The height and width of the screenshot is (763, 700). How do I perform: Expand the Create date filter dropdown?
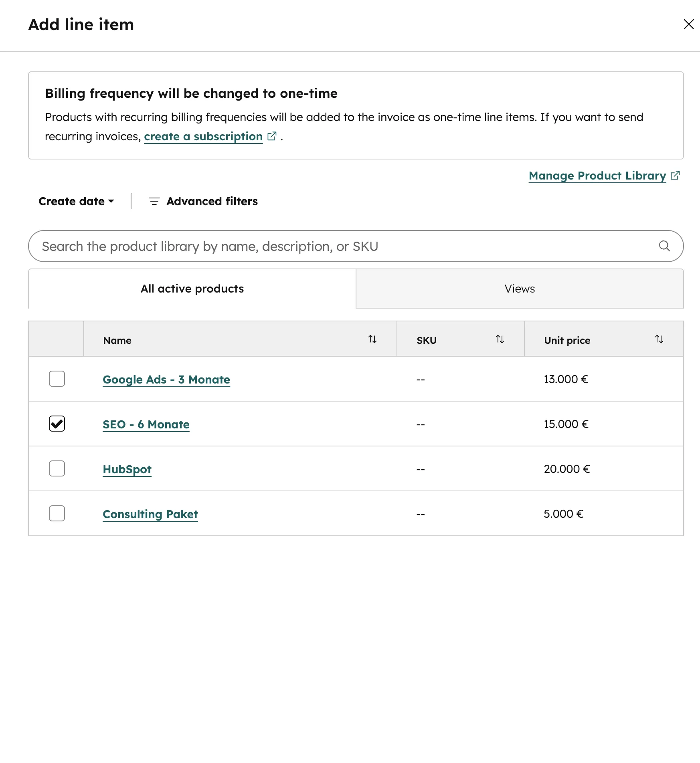pos(76,201)
